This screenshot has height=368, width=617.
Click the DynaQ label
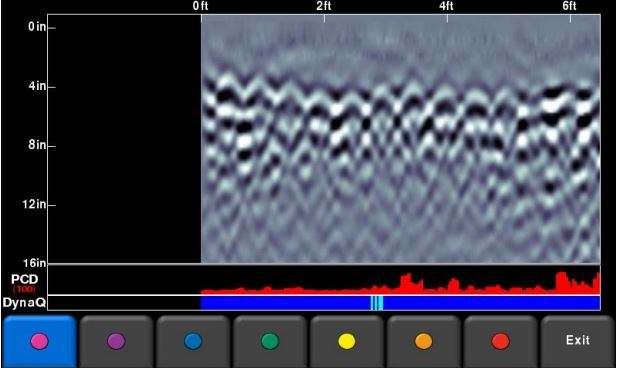tap(24, 303)
